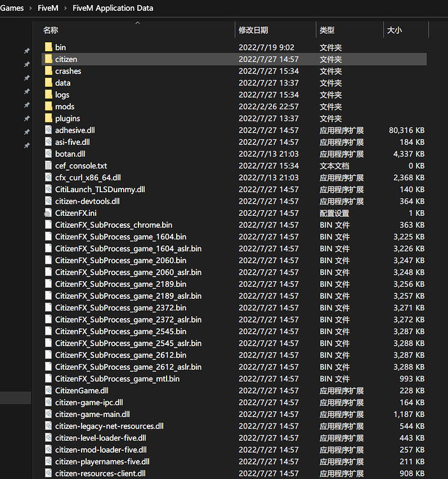
Task: Click the adhesive.dll file icon
Action: (x=49, y=130)
